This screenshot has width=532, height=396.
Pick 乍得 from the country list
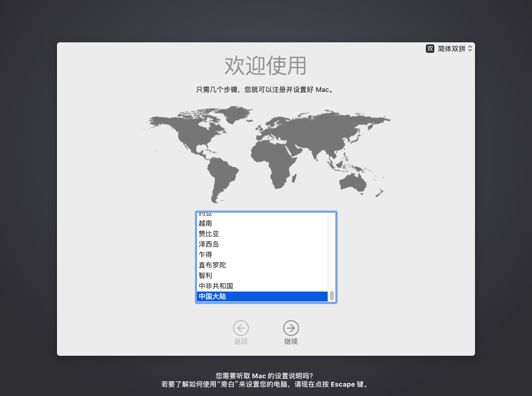[x=205, y=254]
